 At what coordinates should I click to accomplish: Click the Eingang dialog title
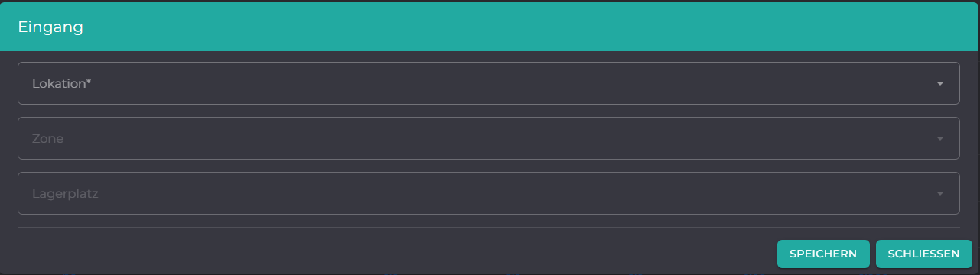click(50, 27)
